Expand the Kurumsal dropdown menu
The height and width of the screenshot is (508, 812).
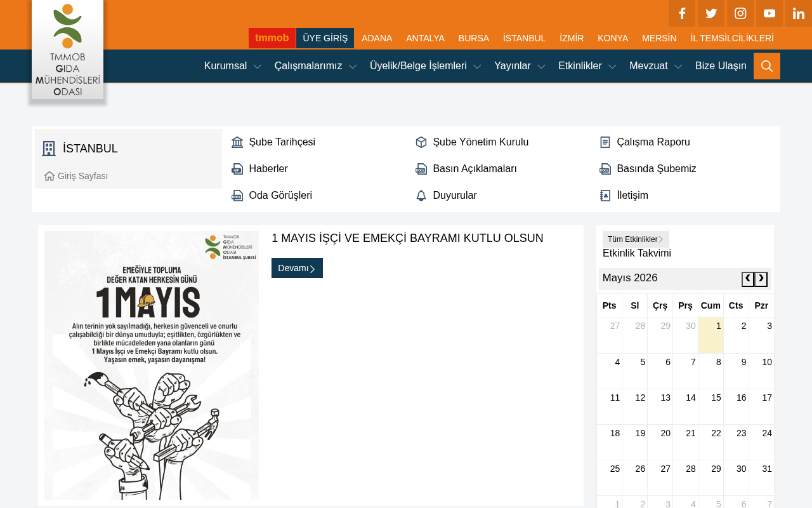pos(233,66)
